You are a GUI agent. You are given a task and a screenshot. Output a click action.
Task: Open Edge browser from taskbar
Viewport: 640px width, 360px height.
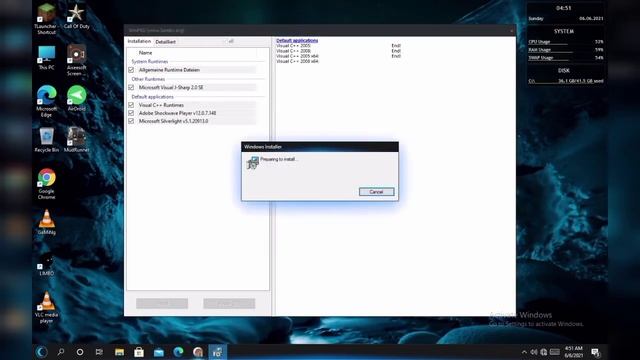coord(178,352)
